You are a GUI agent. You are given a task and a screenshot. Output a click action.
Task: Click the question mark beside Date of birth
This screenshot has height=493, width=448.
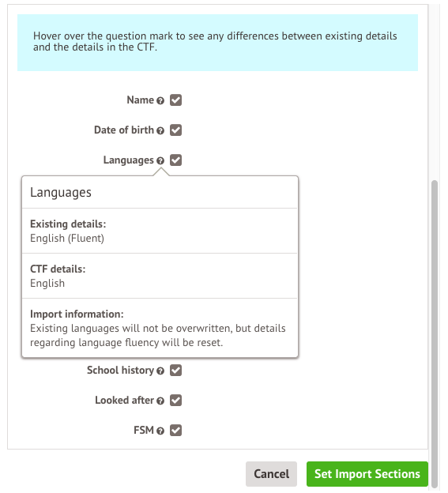coord(160,131)
